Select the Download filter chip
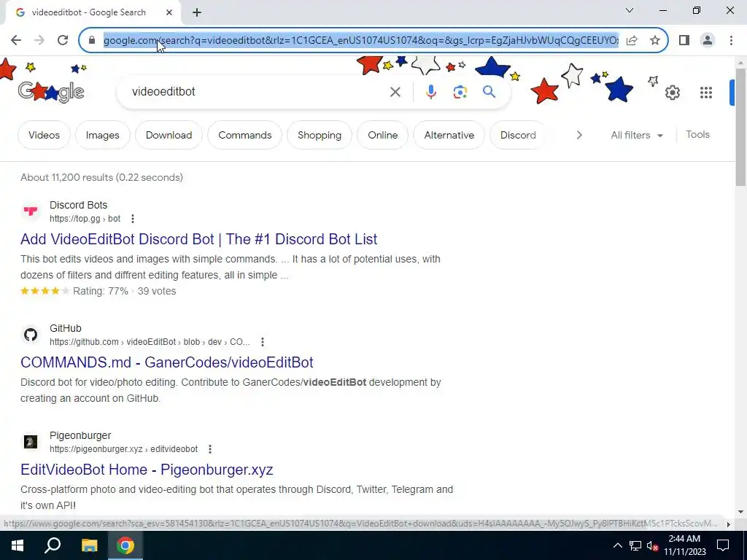Screen dimensions: 747x560 click(x=169, y=135)
